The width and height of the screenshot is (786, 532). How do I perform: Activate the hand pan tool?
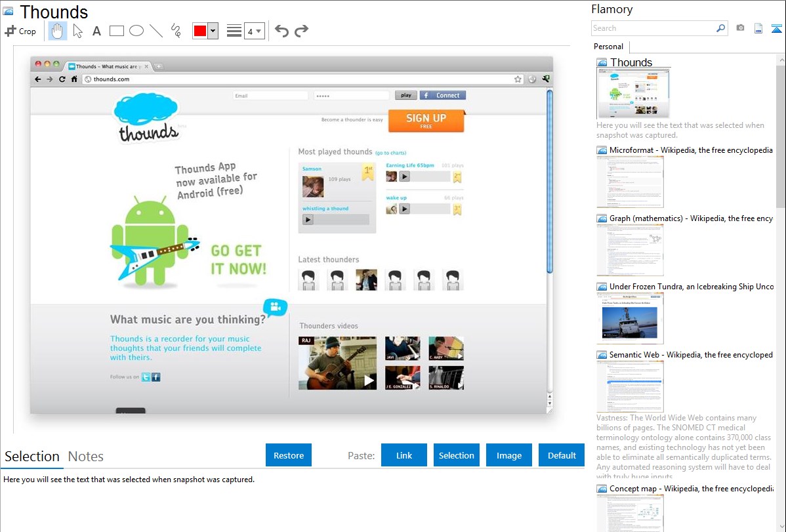57,31
